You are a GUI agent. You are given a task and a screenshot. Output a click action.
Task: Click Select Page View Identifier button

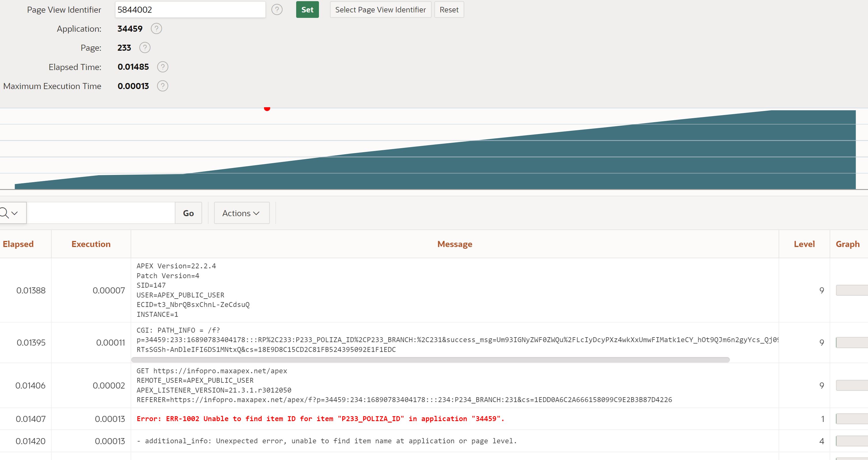click(380, 10)
